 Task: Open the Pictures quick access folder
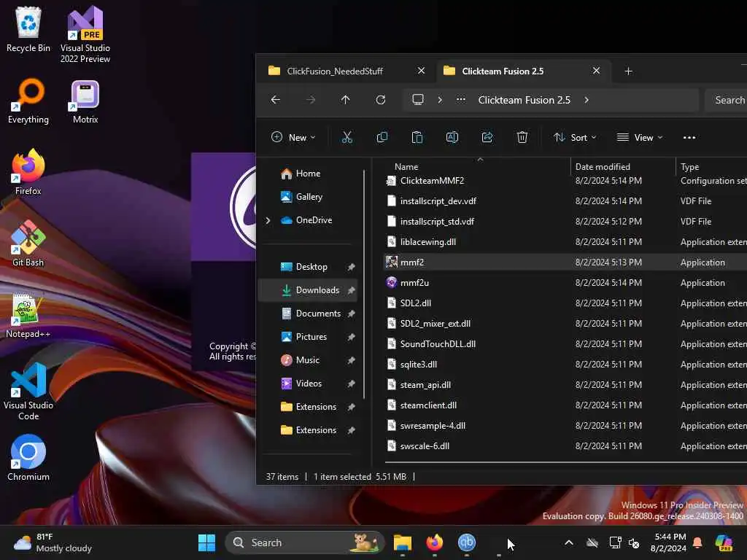pyautogui.click(x=308, y=337)
